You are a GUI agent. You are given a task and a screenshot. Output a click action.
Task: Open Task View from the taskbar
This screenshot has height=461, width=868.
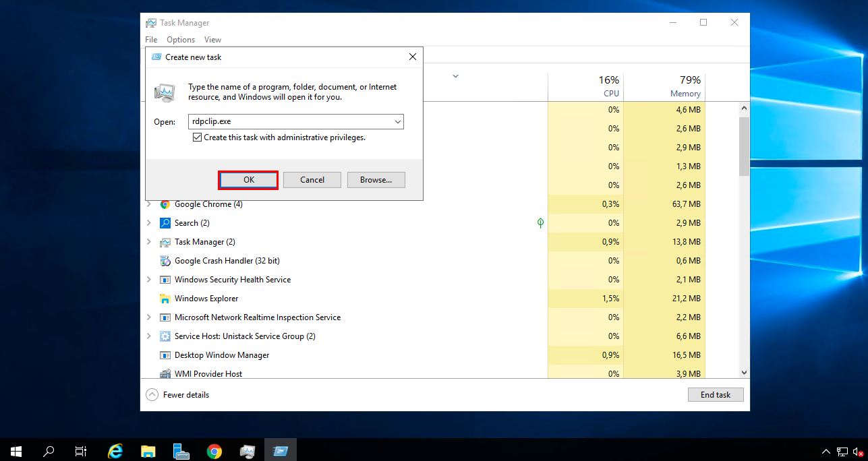tap(81, 451)
